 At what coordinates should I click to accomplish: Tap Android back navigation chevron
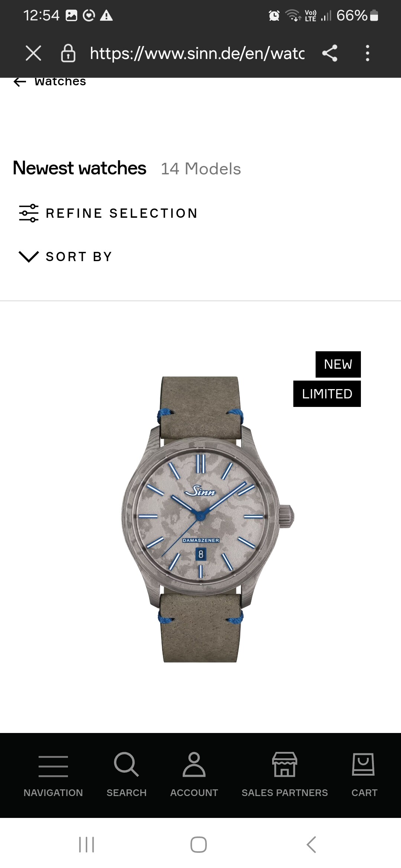click(312, 845)
